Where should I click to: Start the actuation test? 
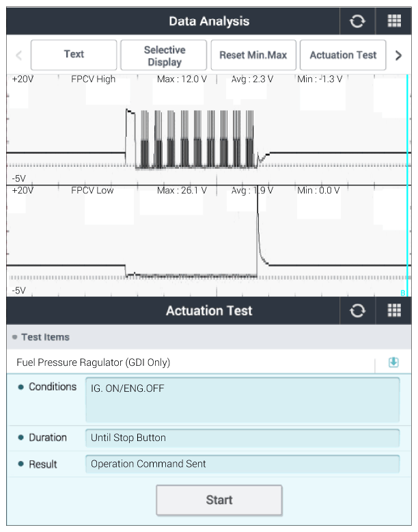(x=219, y=500)
